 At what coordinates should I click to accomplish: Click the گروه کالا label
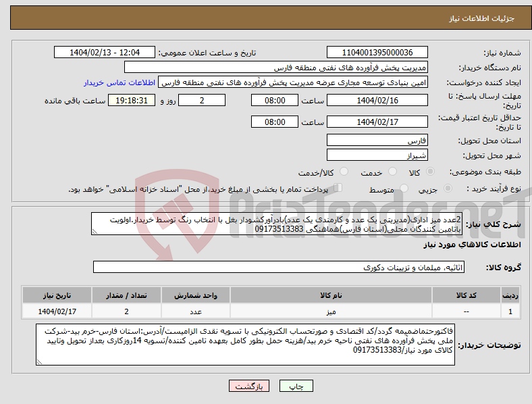(x=504, y=268)
